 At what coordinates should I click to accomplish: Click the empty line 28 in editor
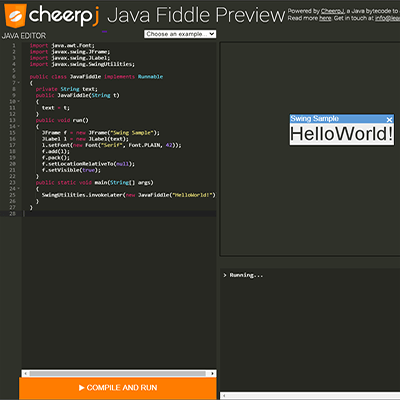click(119, 214)
